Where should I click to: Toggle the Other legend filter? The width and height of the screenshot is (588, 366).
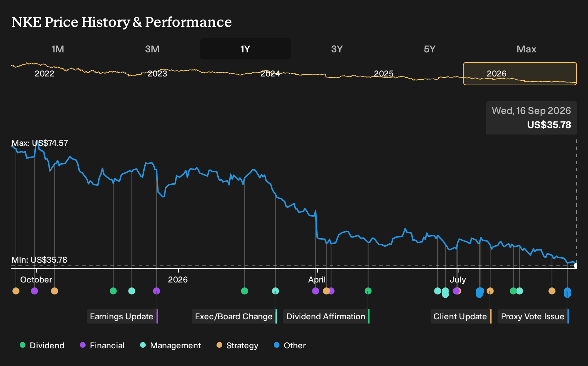tap(290, 345)
